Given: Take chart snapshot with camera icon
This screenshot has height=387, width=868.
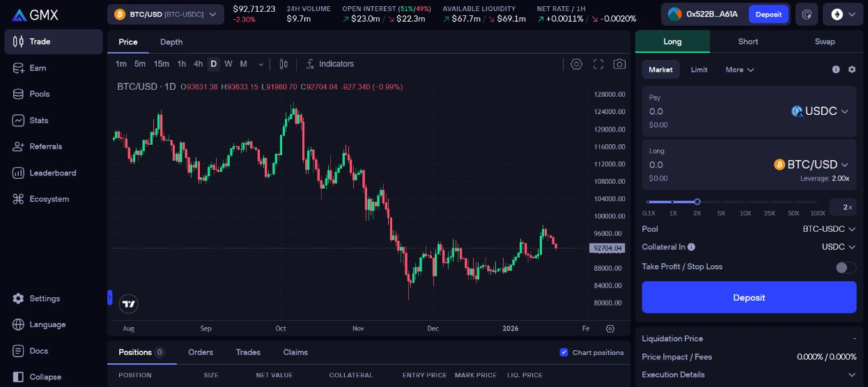Looking at the screenshot, I should tap(619, 64).
